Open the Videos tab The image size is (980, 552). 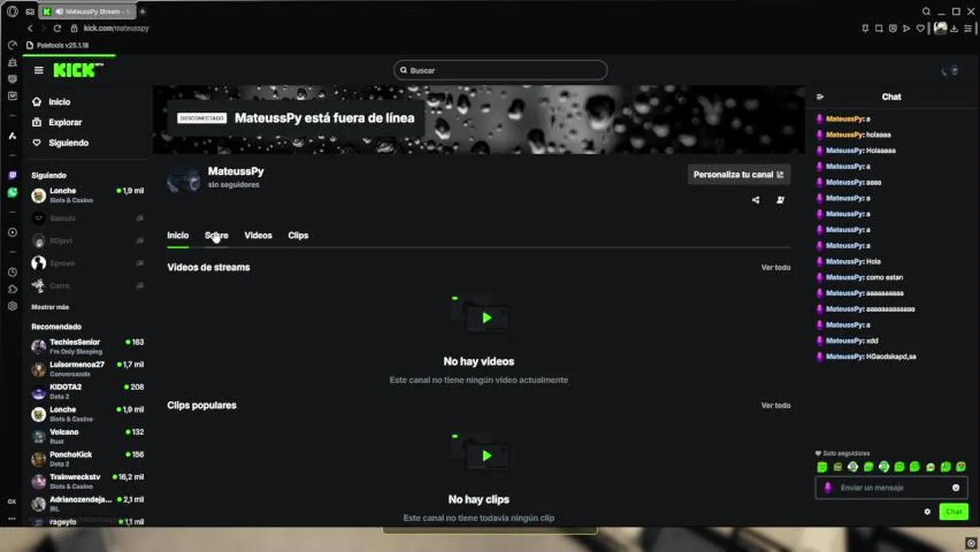[258, 235]
